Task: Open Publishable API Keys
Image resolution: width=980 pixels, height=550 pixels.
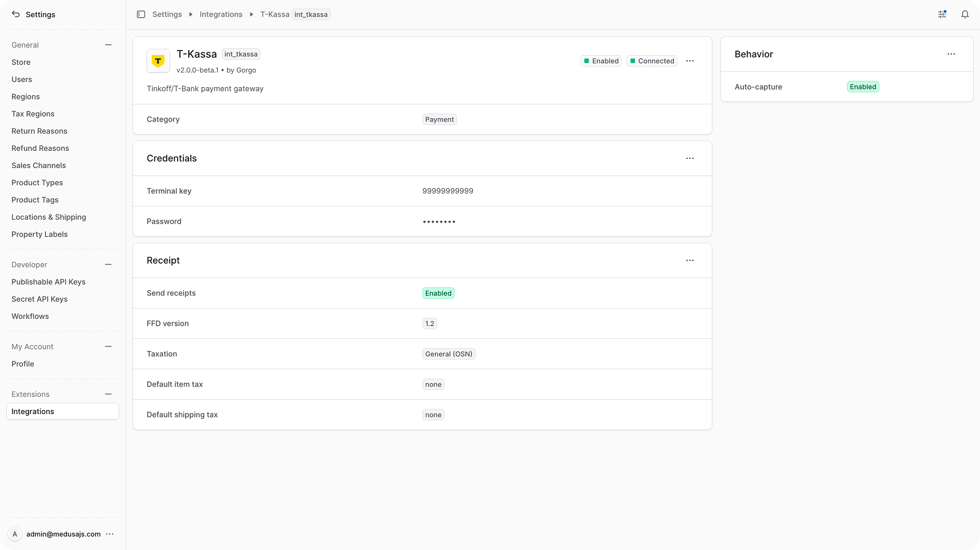Action: click(62, 282)
